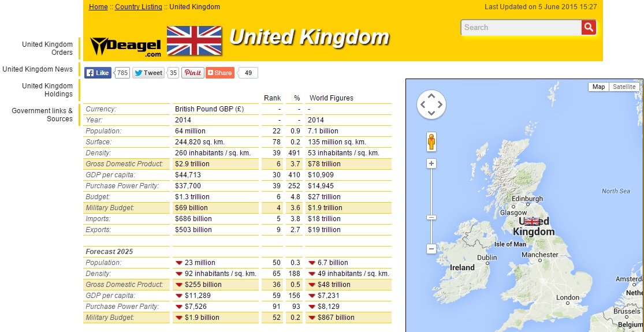Open United Kingdom News sidebar link

pyautogui.click(x=38, y=69)
